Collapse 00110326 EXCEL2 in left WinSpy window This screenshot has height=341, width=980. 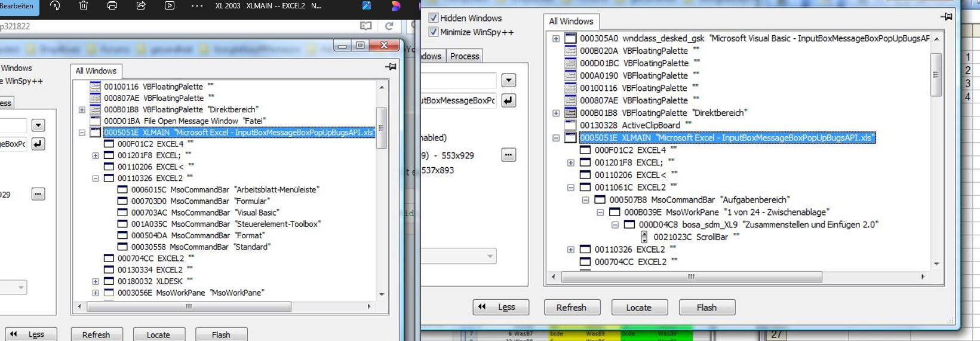(x=96, y=178)
